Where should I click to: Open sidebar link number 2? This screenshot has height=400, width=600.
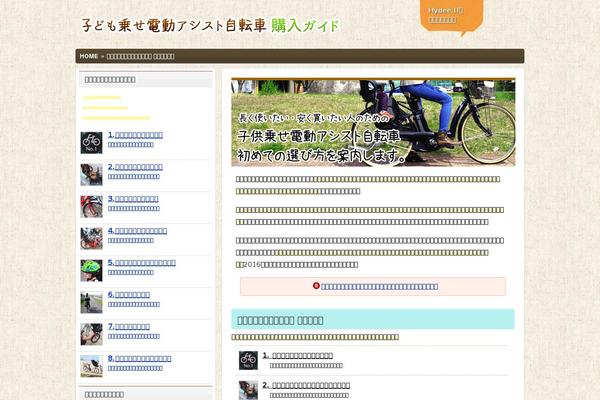pos(135,167)
